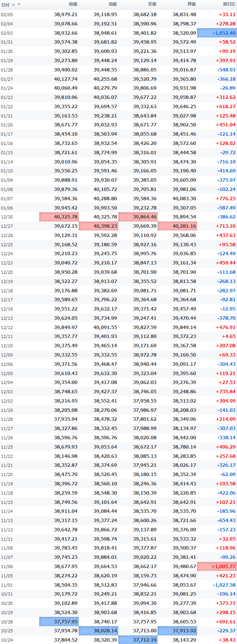Click the change value +459.44

(226, 263)
